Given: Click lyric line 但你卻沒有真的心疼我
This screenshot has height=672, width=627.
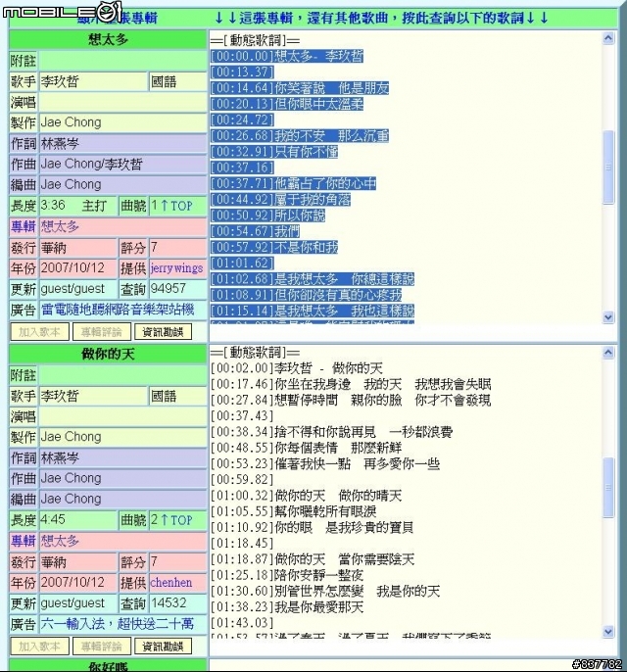Looking at the screenshot, I should (338, 295).
